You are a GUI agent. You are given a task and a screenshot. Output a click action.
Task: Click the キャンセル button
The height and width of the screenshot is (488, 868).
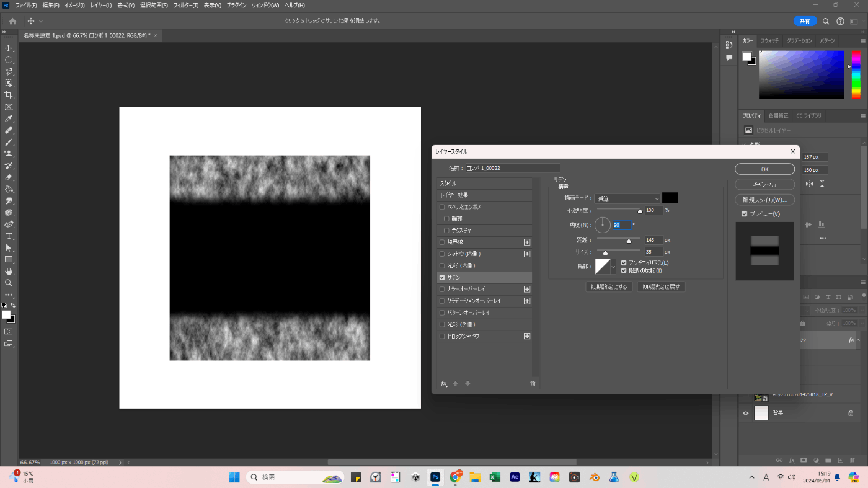pos(764,185)
